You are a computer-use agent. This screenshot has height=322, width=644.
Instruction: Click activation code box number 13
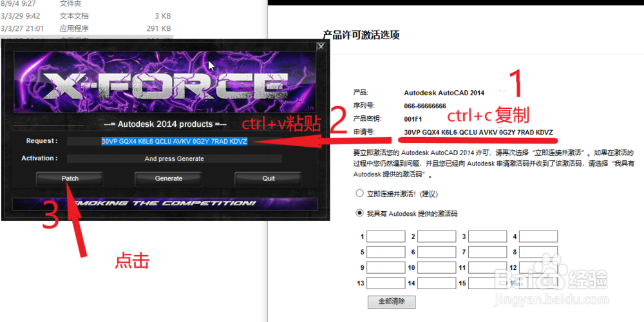point(386,283)
